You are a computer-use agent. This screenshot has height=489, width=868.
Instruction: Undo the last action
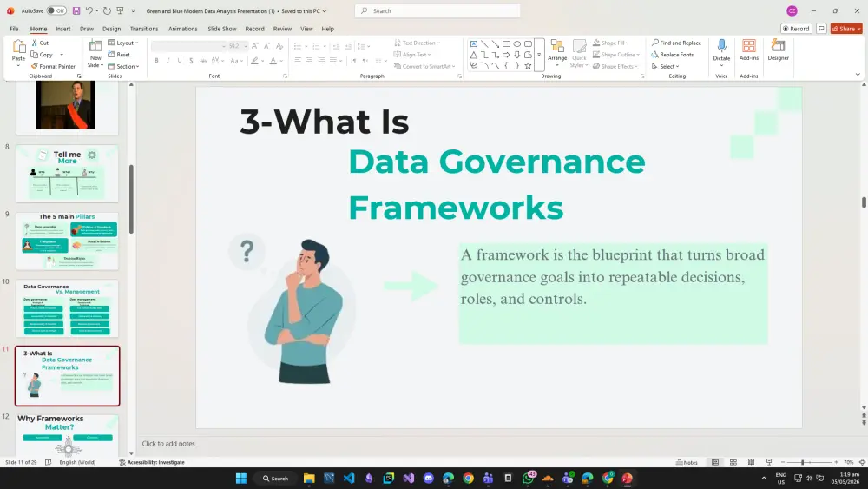click(x=89, y=10)
